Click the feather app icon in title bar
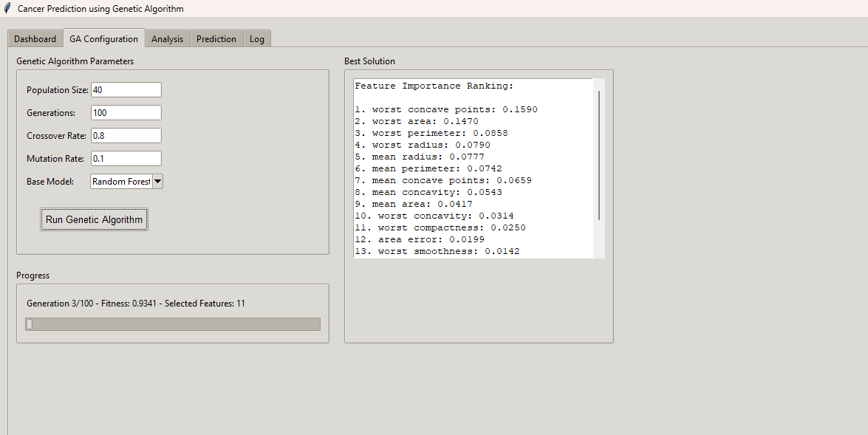This screenshot has height=435, width=868. (x=7, y=9)
